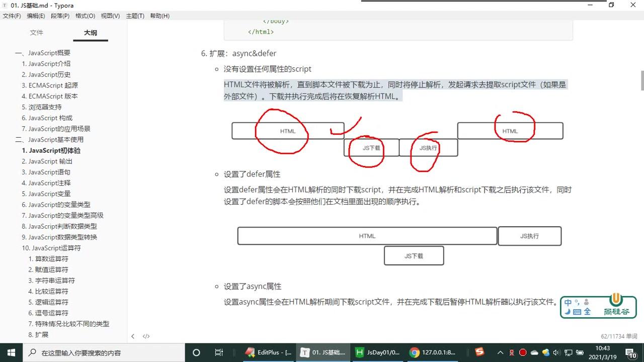This screenshot has height=362, width=644.
Task: Open the 视图(V) menu
Action: coord(110,16)
